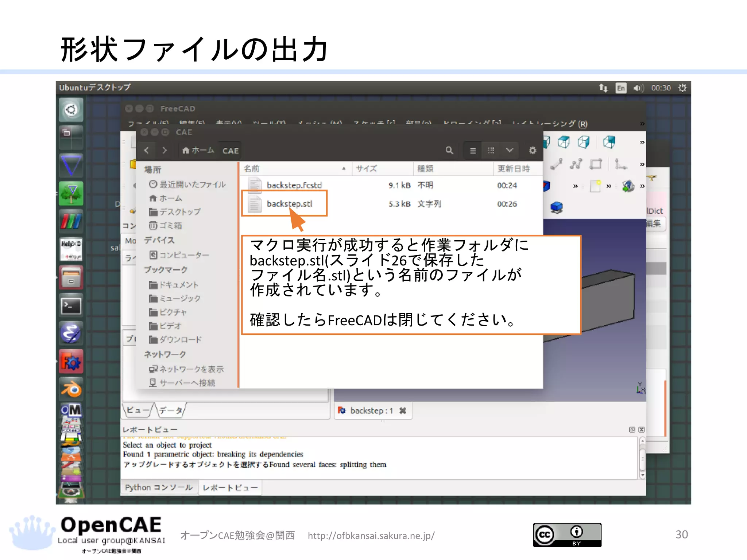Sort files by 名前 column header
The height and width of the screenshot is (560, 747).
[x=295, y=168]
